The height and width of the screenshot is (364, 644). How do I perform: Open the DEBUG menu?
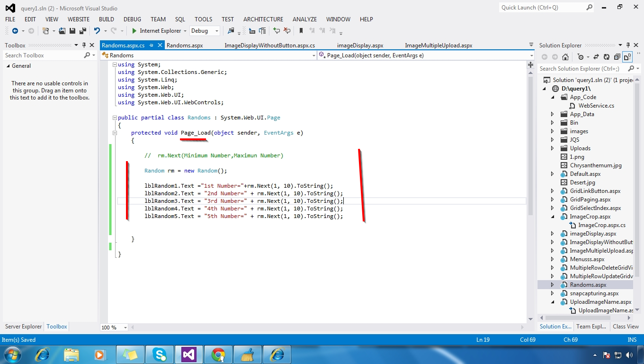click(132, 19)
